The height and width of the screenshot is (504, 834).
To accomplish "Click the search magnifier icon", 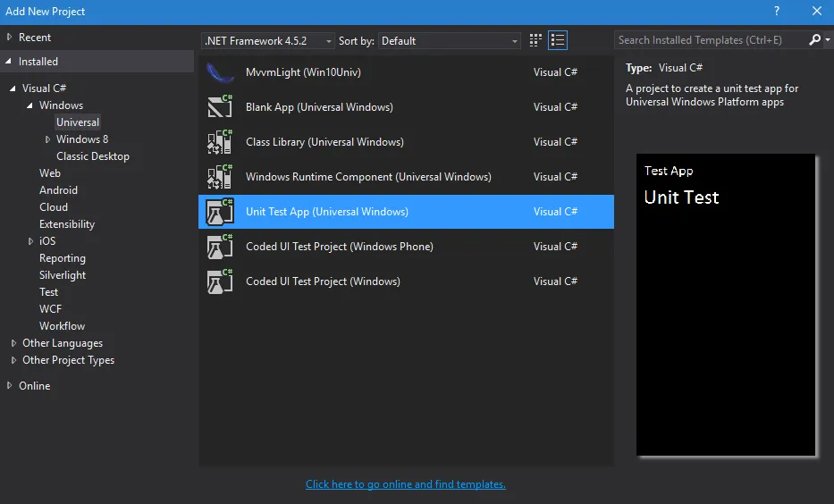I will pyautogui.click(x=814, y=40).
